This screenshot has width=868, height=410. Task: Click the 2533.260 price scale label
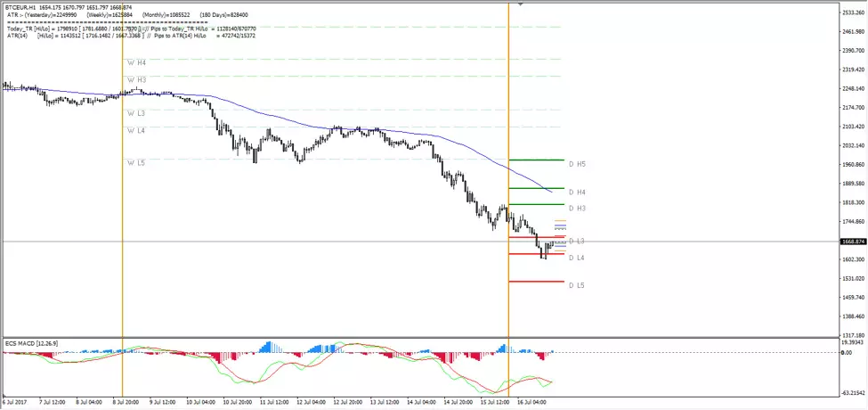(x=853, y=12)
